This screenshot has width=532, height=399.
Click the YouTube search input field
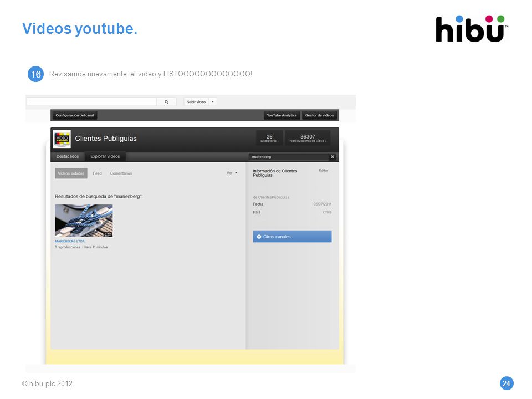click(91, 102)
